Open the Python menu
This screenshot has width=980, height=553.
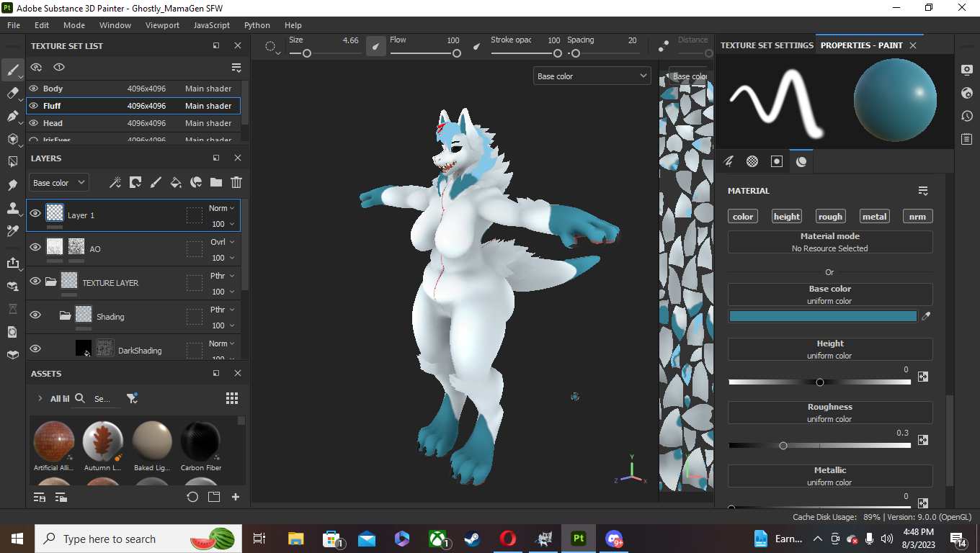point(257,25)
